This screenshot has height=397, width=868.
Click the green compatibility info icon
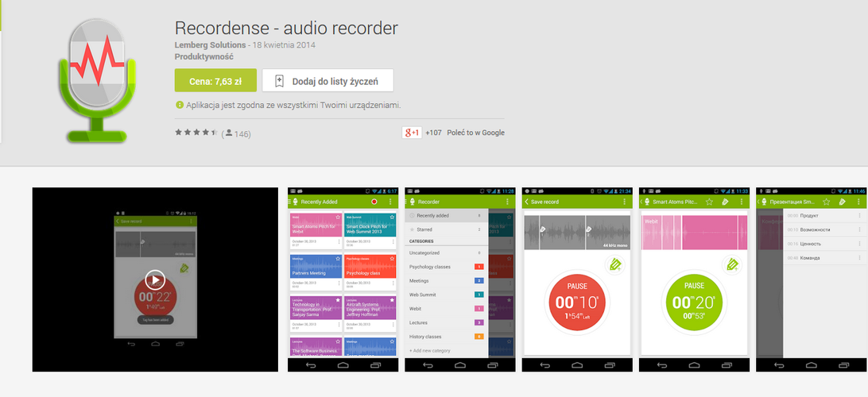point(180,105)
